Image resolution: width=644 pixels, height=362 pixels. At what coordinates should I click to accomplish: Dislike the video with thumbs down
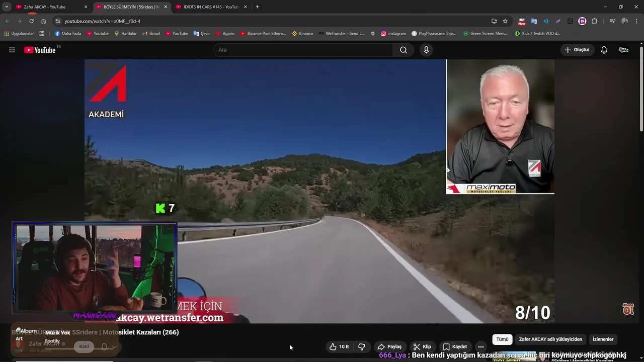pos(362,346)
